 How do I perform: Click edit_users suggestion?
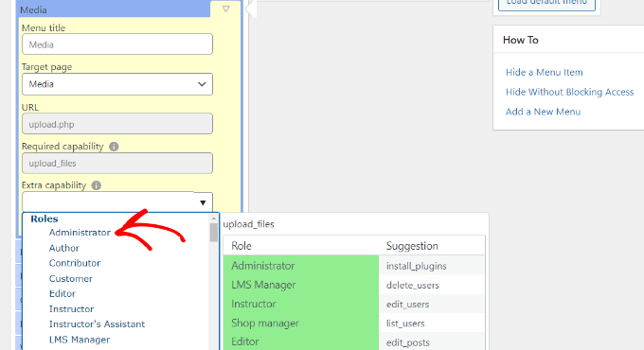click(x=407, y=305)
